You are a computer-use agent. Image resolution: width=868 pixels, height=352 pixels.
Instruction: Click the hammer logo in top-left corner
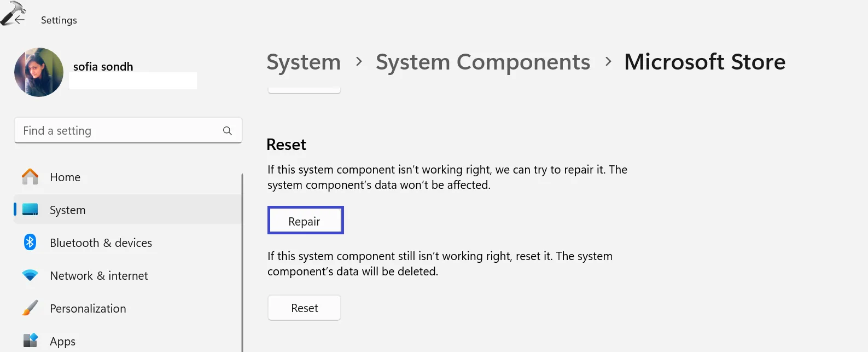click(11, 11)
